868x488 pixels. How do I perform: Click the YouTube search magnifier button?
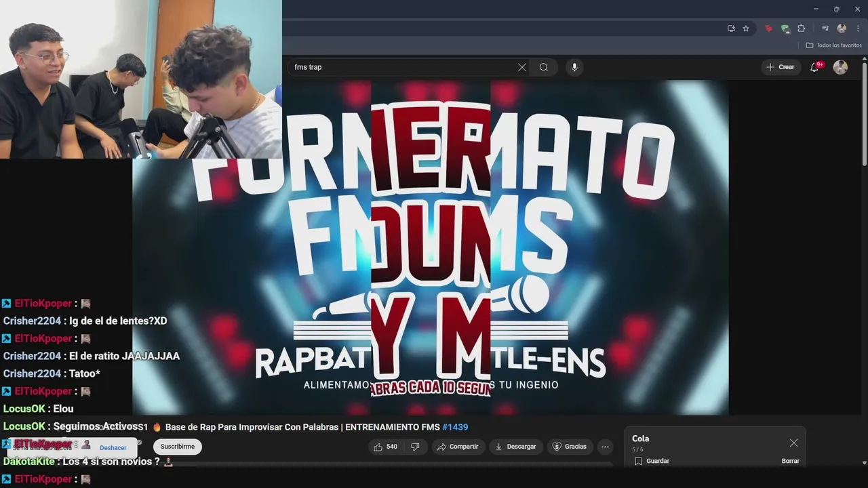tap(544, 67)
